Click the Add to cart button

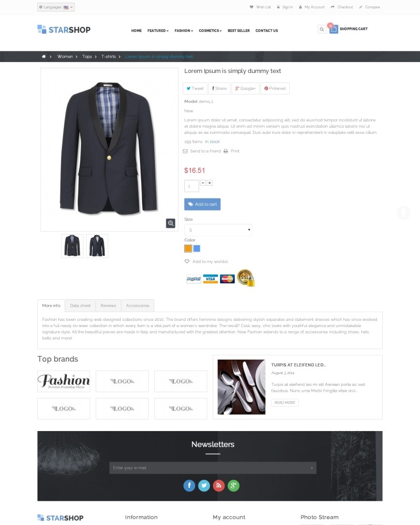click(202, 204)
